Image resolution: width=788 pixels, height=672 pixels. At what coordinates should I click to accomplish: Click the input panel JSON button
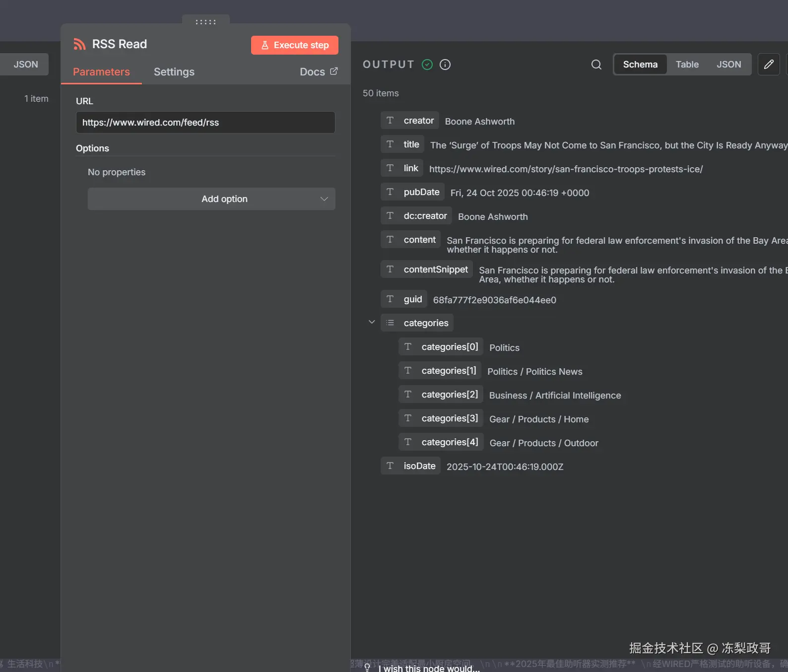(26, 65)
